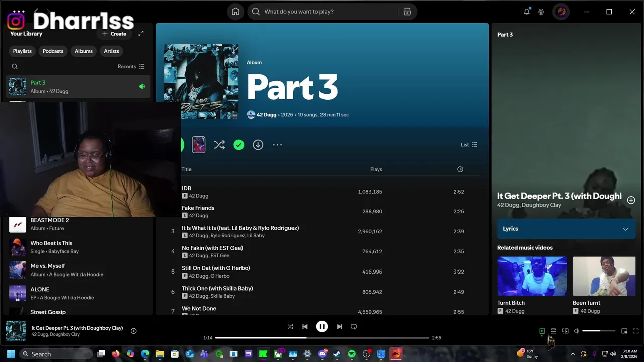
Task: Open Me vs. Myself album in library
Action: (78, 270)
